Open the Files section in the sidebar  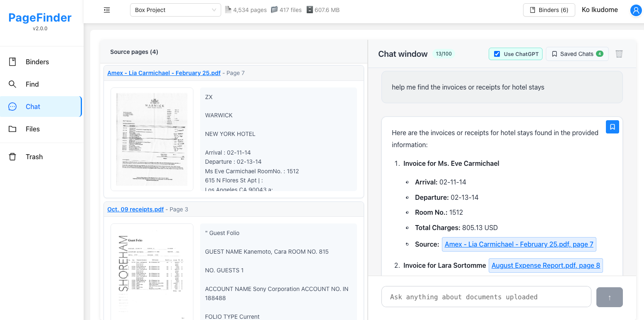[33, 129]
